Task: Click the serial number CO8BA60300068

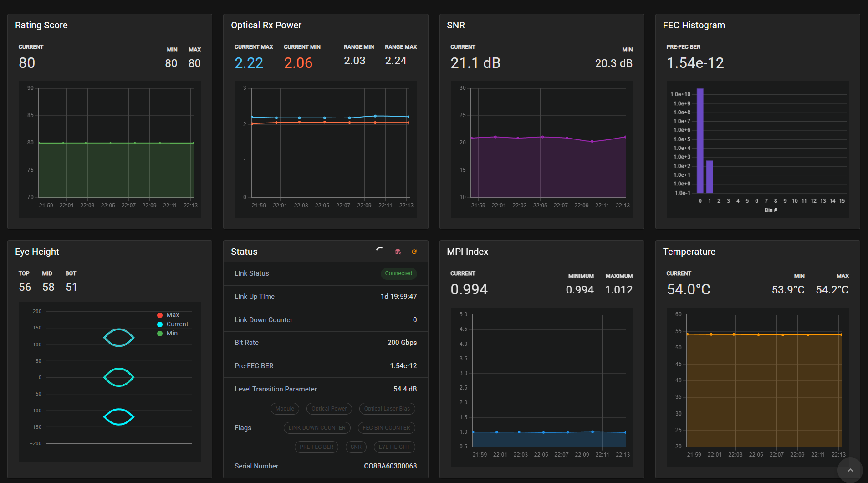Action: (390, 466)
